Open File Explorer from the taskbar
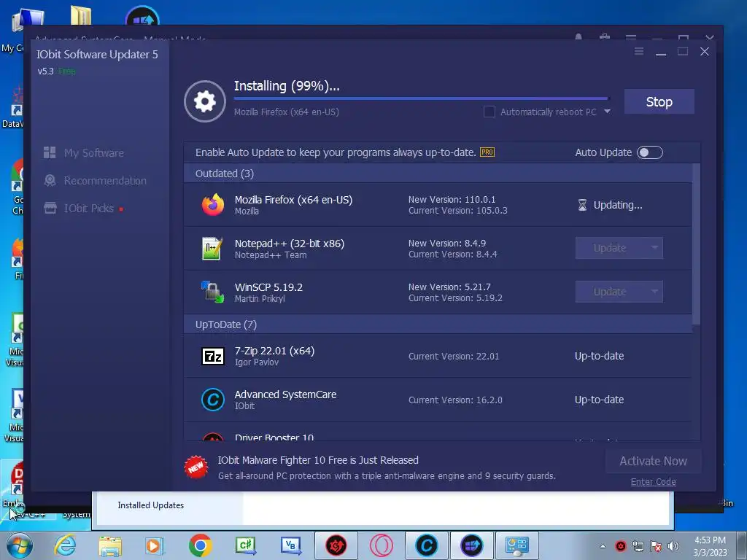Screen dimensions: 747x560 coord(110,546)
